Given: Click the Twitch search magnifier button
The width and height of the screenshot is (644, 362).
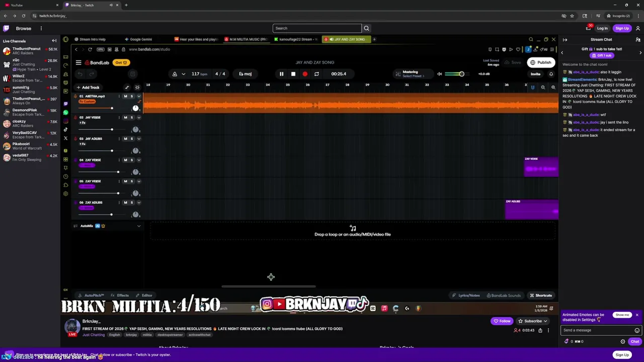Looking at the screenshot, I should pyautogui.click(x=366, y=28).
